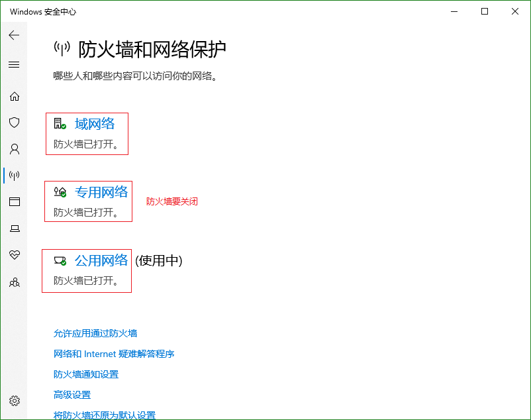Open Device performance & health heart icon

click(14, 254)
